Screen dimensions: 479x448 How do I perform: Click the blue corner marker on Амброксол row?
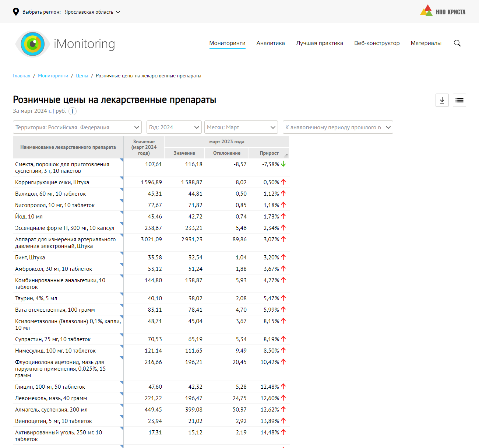(x=122, y=265)
